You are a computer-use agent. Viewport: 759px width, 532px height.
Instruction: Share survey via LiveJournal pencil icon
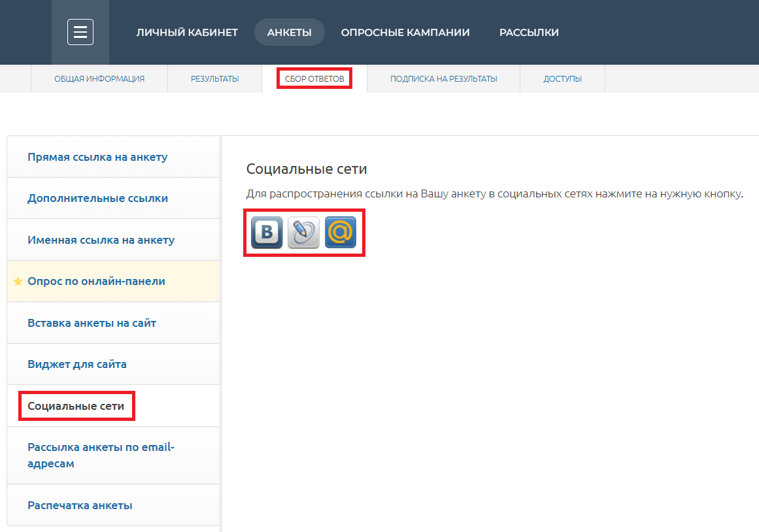pyautogui.click(x=303, y=233)
